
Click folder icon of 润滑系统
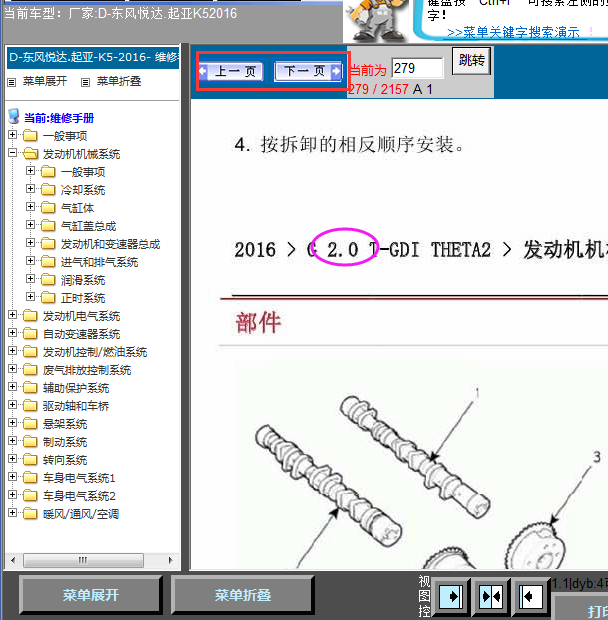pyautogui.click(x=48, y=279)
